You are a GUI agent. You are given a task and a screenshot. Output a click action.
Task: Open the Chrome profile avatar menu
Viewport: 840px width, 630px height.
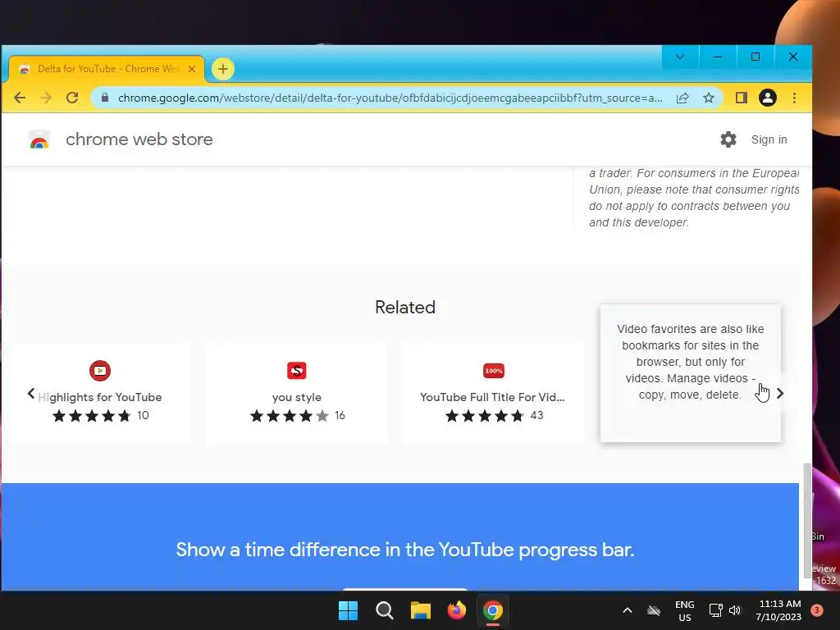point(768,98)
